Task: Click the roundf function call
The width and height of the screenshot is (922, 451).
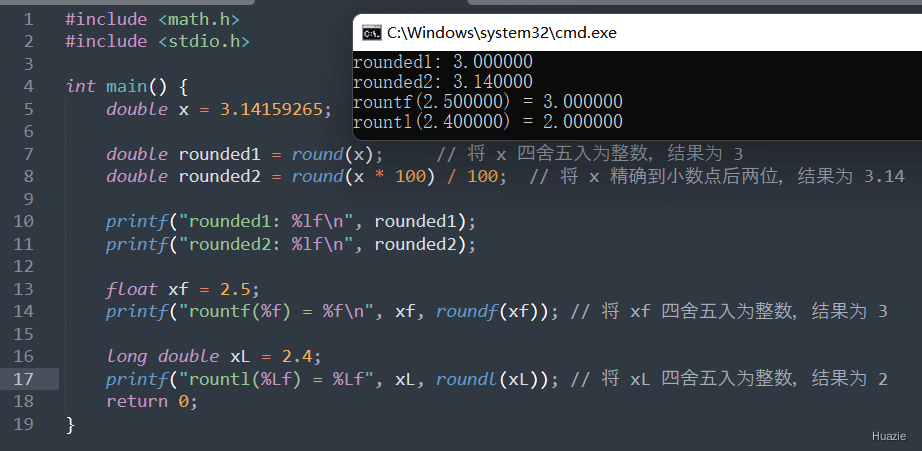Action: coord(467,311)
